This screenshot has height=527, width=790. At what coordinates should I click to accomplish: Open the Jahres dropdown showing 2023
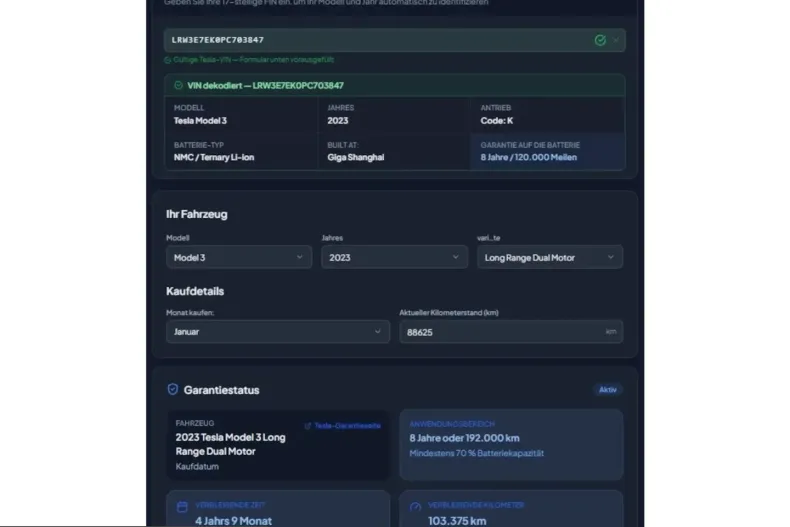[394, 257]
